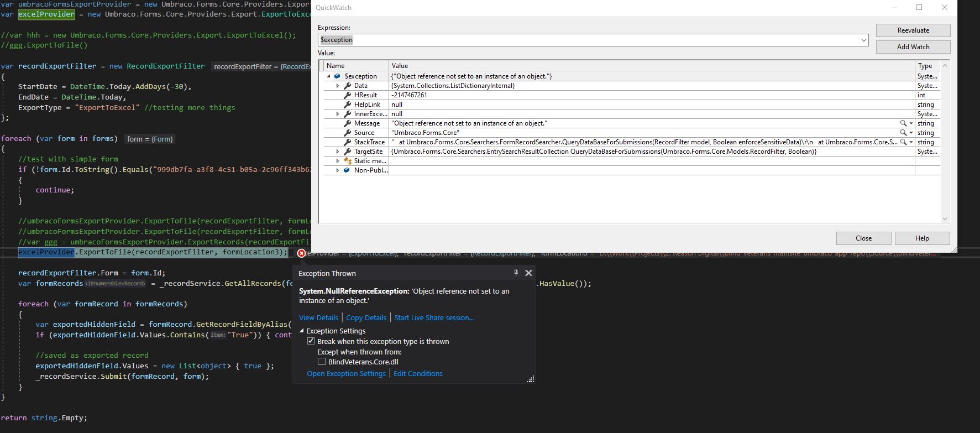Click the Non-Public members cube icon
This screenshot has width=980, height=433.
[x=347, y=170]
